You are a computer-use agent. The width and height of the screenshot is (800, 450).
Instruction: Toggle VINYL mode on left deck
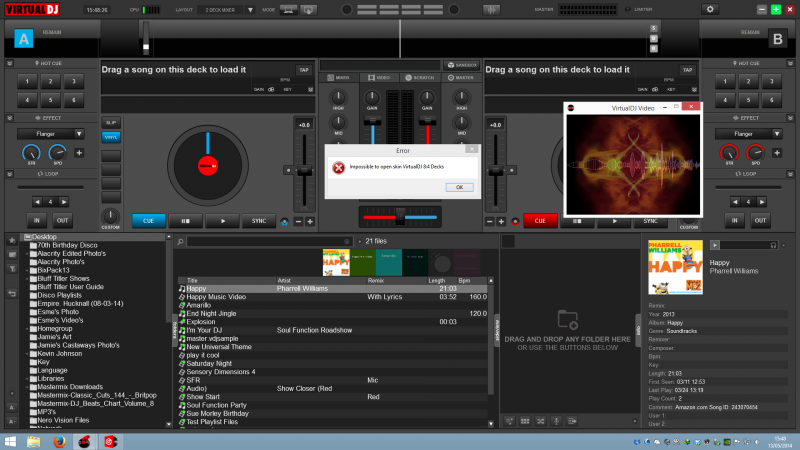pyautogui.click(x=110, y=137)
